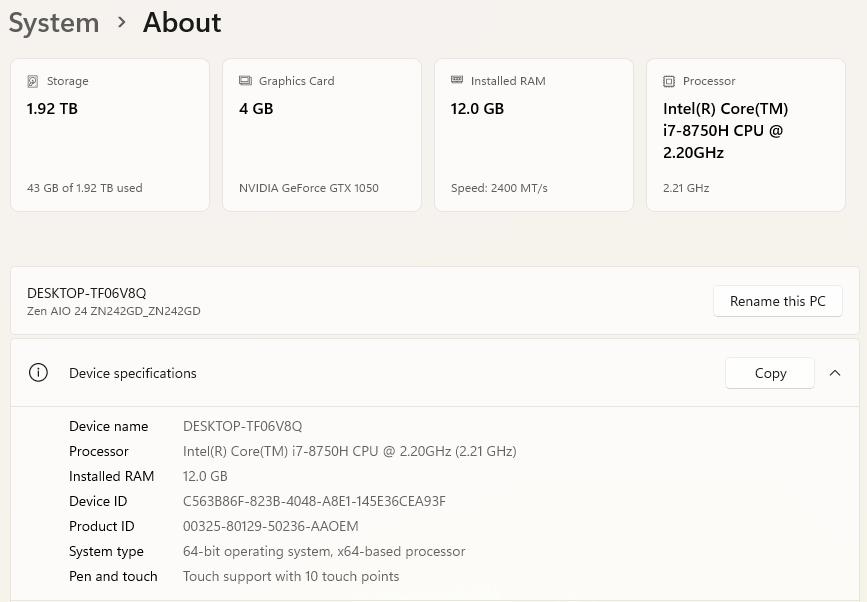The width and height of the screenshot is (867, 602).
Task: Click the Storage drive icon
Action: 33,81
